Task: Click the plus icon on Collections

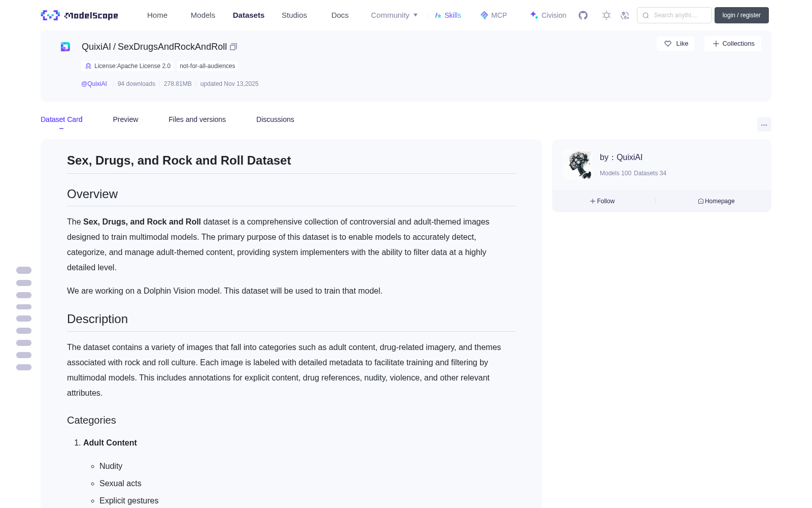Action: pyautogui.click(x=716, y=44)
